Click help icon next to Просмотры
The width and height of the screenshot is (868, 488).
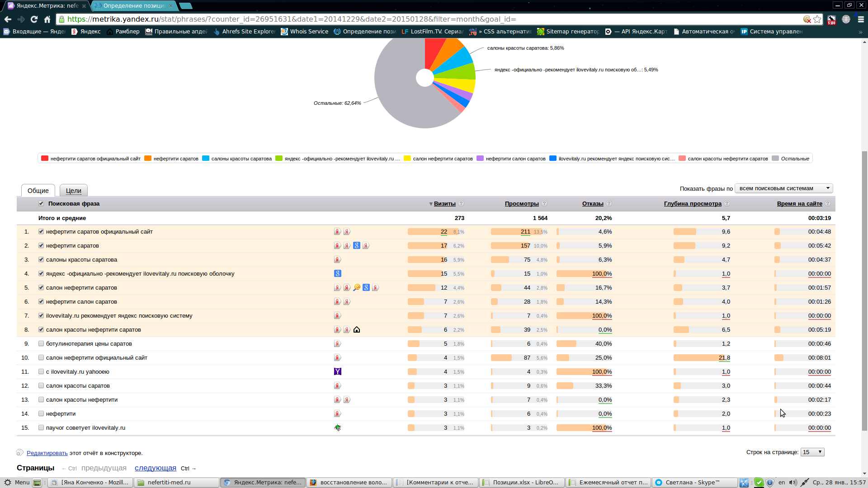pos(544,203)
